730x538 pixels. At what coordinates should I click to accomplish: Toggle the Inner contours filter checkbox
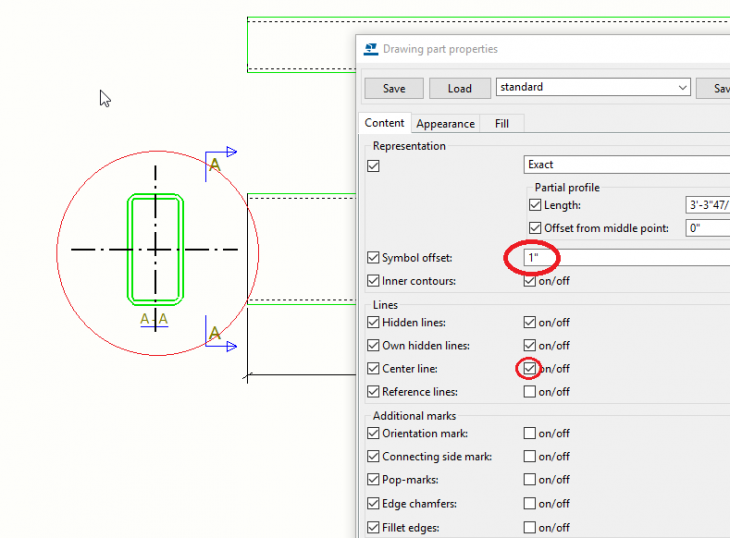[x=373, y=281]
